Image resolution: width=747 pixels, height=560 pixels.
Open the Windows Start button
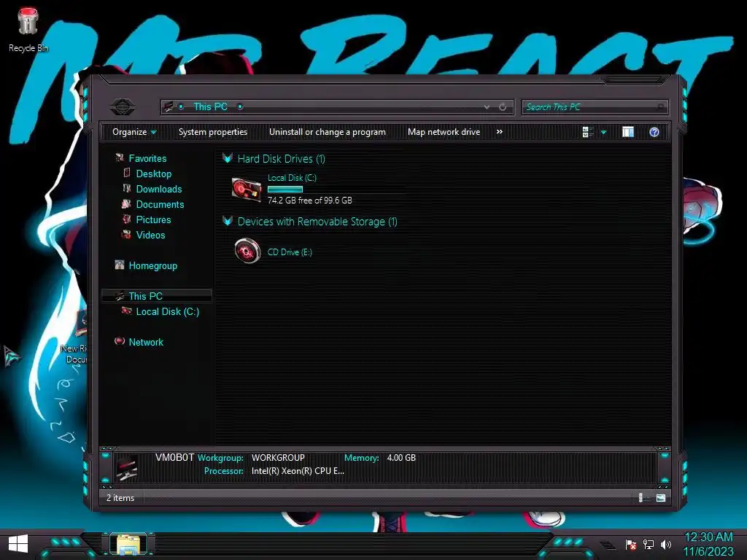18,544
